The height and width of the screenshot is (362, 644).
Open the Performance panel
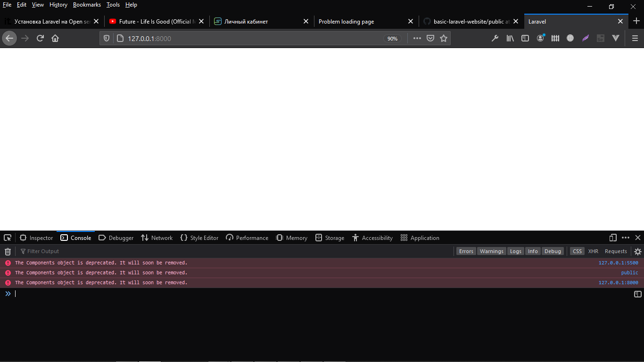247,238
